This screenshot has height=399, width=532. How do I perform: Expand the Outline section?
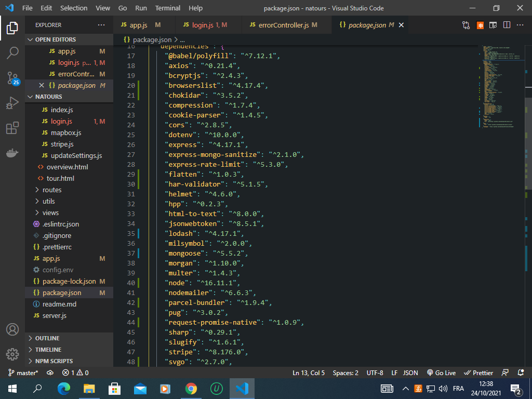point(69,338)
